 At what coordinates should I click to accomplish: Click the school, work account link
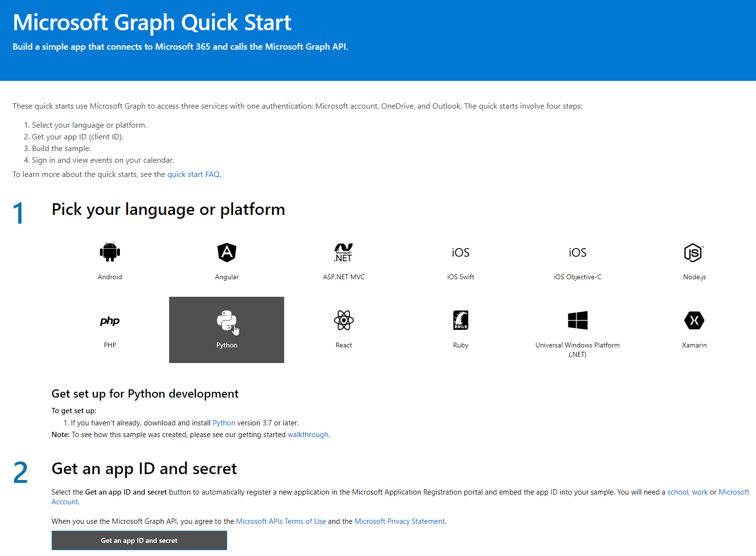pyautogui.click(x=687, y=492)
